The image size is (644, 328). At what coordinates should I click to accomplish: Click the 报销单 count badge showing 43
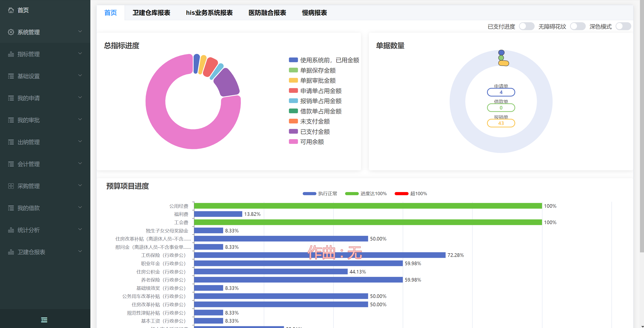tap(501, 123)
